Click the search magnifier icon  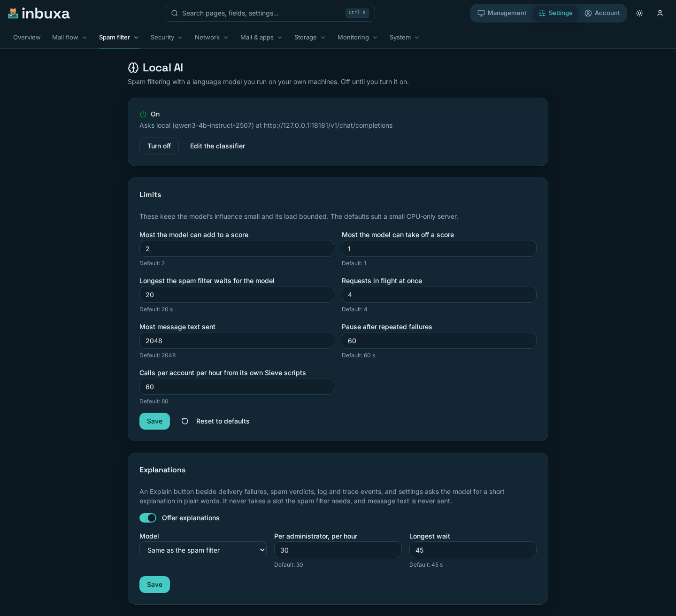click(175, 13)
